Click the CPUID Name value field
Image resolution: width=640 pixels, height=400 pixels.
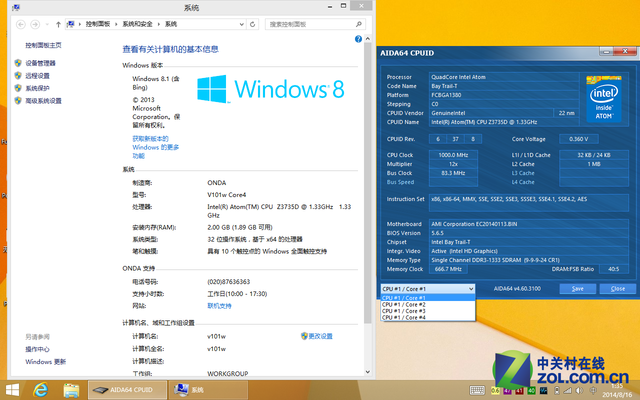(504, 122)
